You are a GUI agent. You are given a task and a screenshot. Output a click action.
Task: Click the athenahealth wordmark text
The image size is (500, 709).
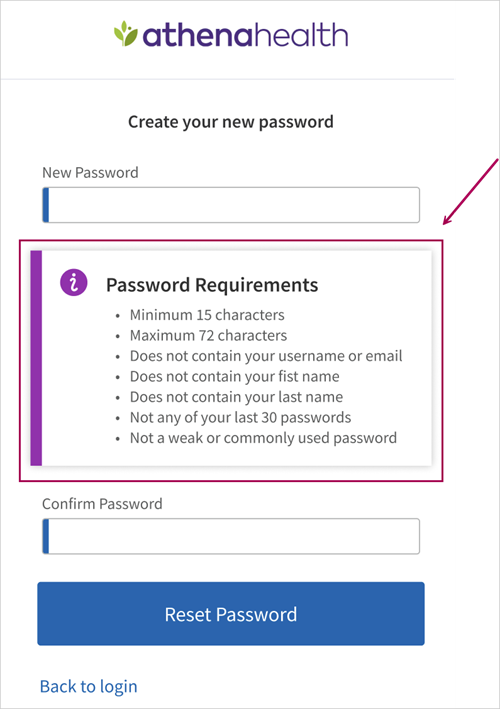coord(245,36)
